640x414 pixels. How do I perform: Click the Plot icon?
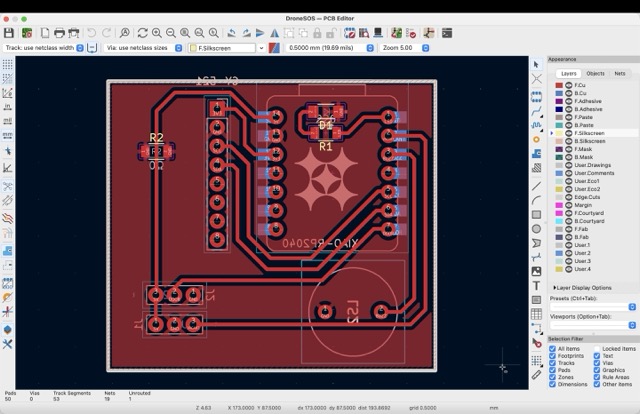tap(74, 33)
